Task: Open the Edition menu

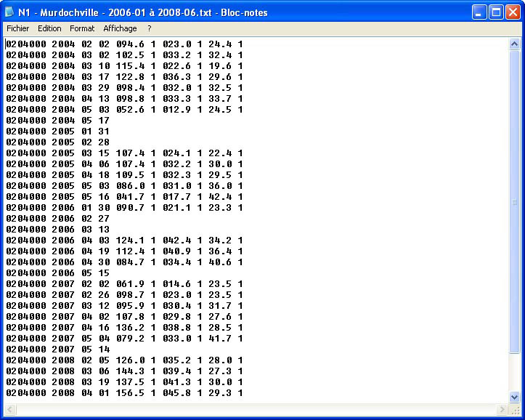Action: click(x=49, y=28)
